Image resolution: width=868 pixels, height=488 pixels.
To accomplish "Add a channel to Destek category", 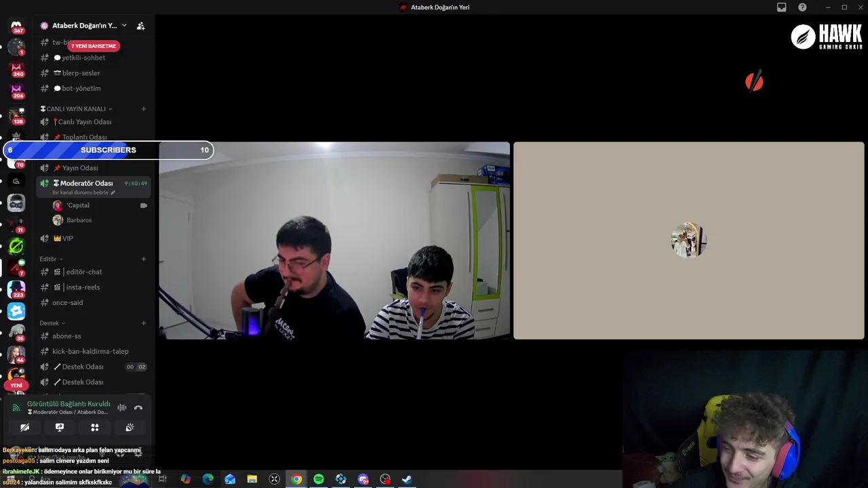I will tap(144, 323).
